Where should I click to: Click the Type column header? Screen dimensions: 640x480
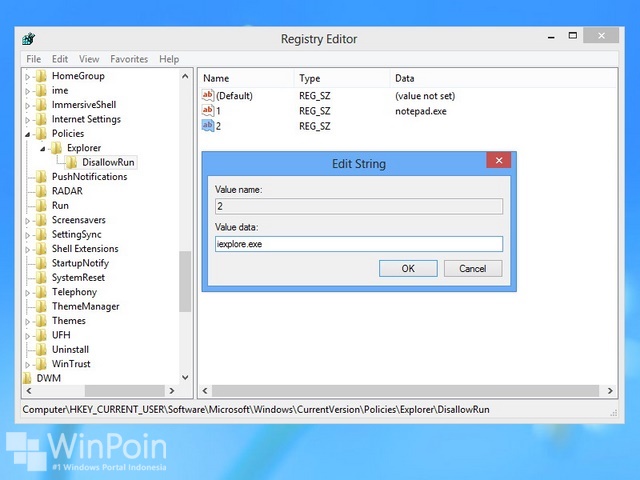342,78
